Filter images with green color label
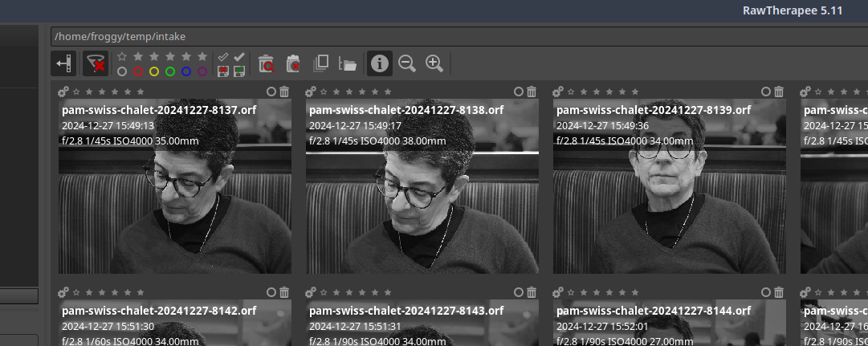The width and height of the screenshot is (868, 346). [170, 71]
